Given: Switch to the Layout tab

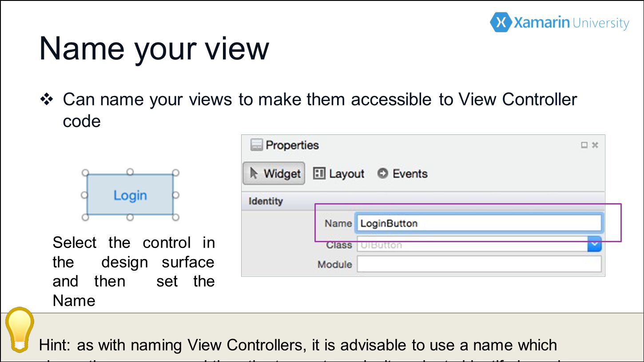Looking at the screenshot, I should coord(339,173).
